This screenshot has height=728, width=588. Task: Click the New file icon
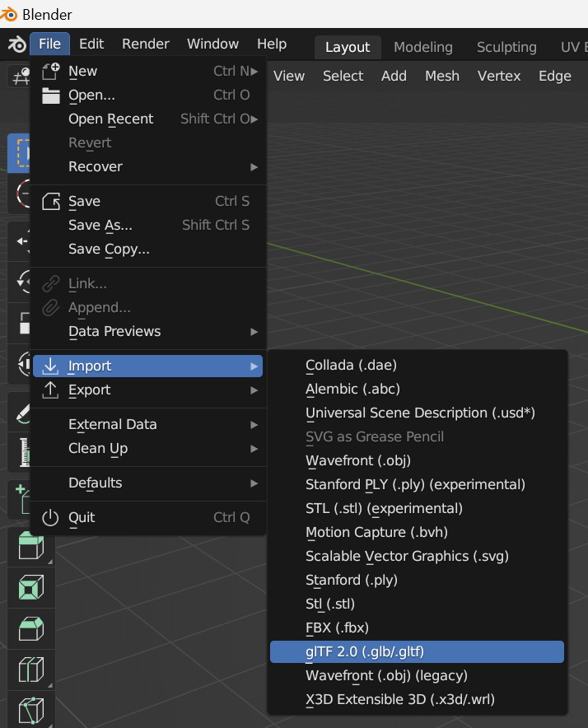(50, 71)
